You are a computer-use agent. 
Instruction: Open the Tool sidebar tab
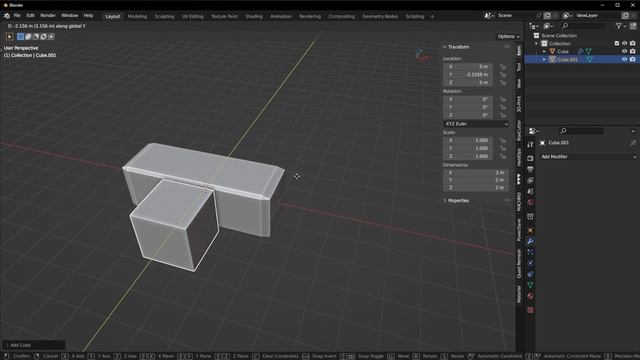pyautogui.click(x=519, y=67)
